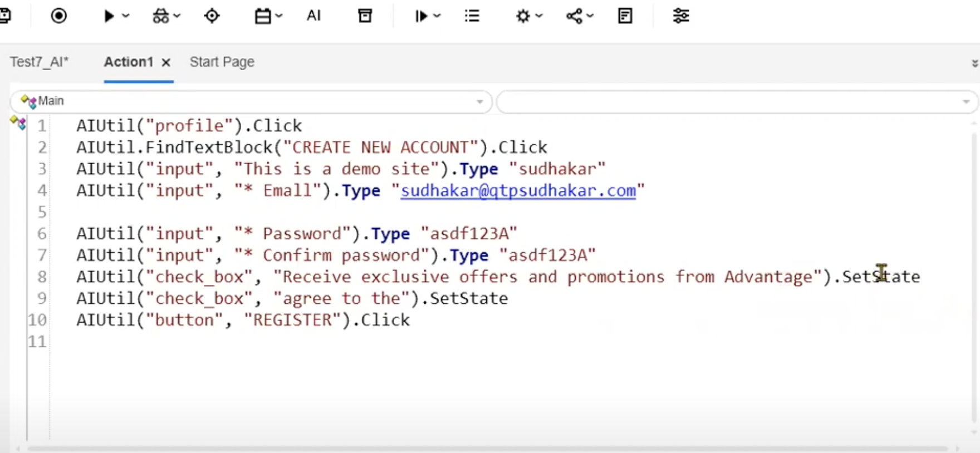Image resolution: width=980 pixels, height=453 pixels.
Task: Click the horizontal scrollbar at editor bottom
Action: coord(487,449)
